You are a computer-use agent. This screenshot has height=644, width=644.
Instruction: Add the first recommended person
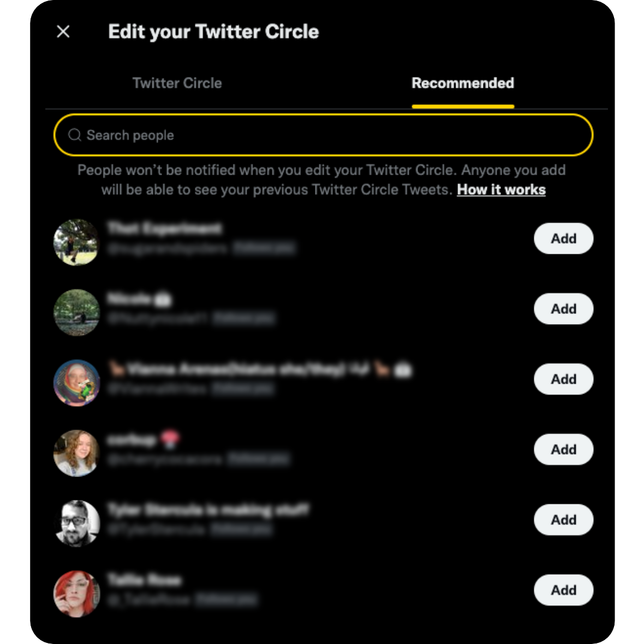click(563, 238)
